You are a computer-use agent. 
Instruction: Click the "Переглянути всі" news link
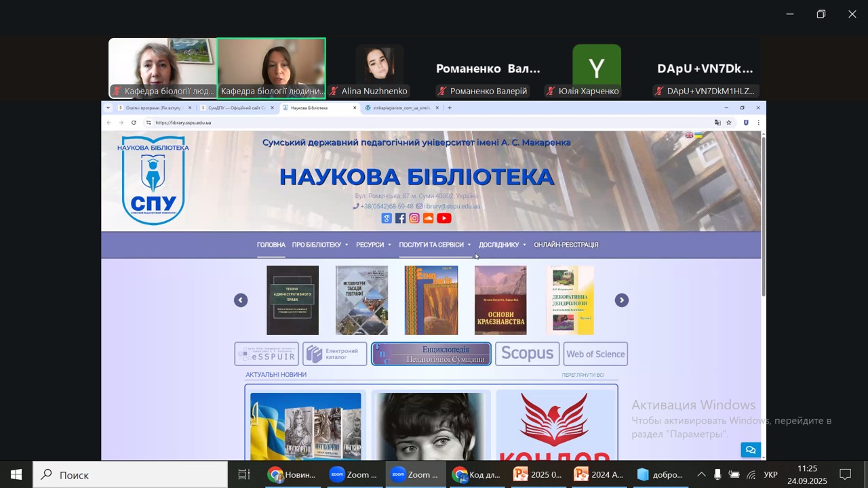583,375
